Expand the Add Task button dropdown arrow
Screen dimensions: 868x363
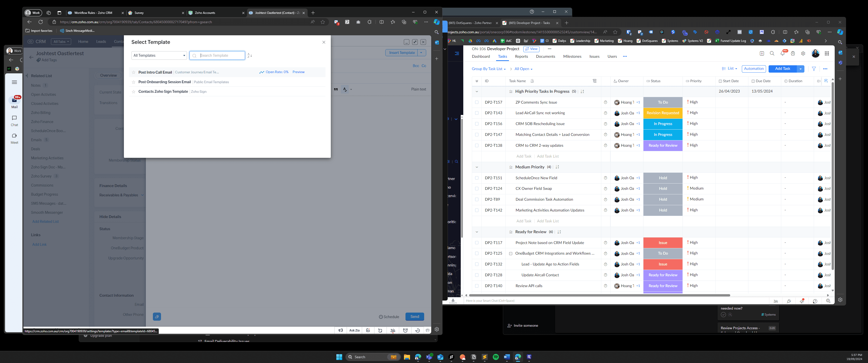click(x=801, y=69)
